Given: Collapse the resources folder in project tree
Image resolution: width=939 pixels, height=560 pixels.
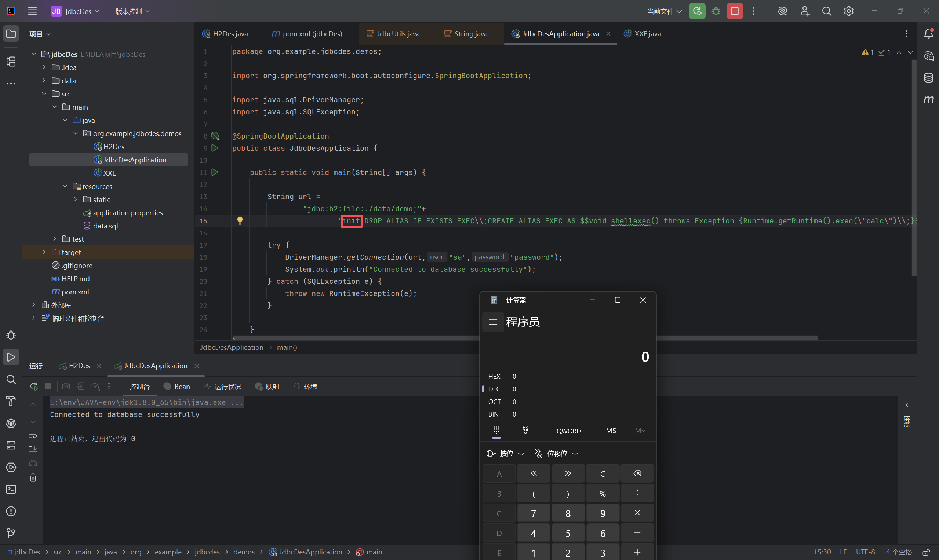Looking at the screenshot, I should pos(65,186).
